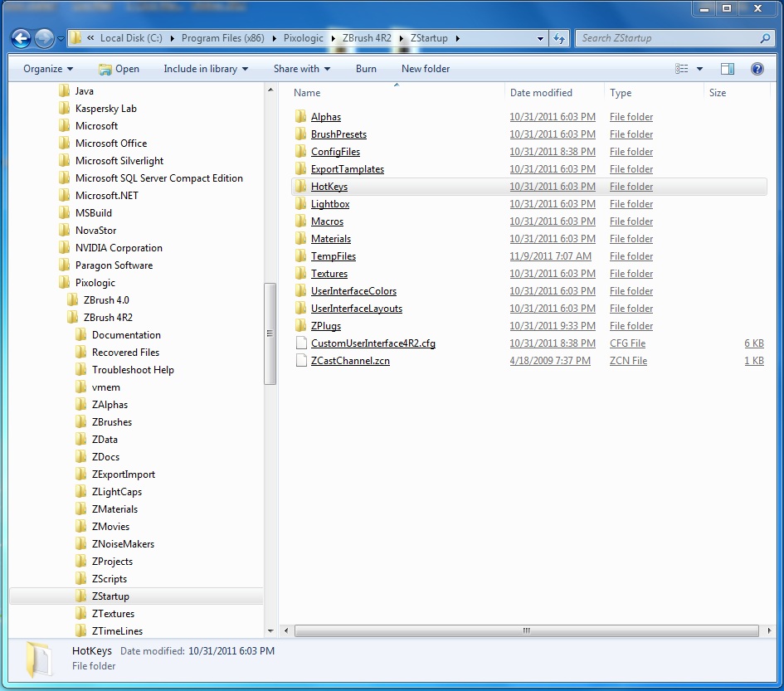
Task: Select the UserInterfaceColors folder icon
Action: [x=300, y=291]
